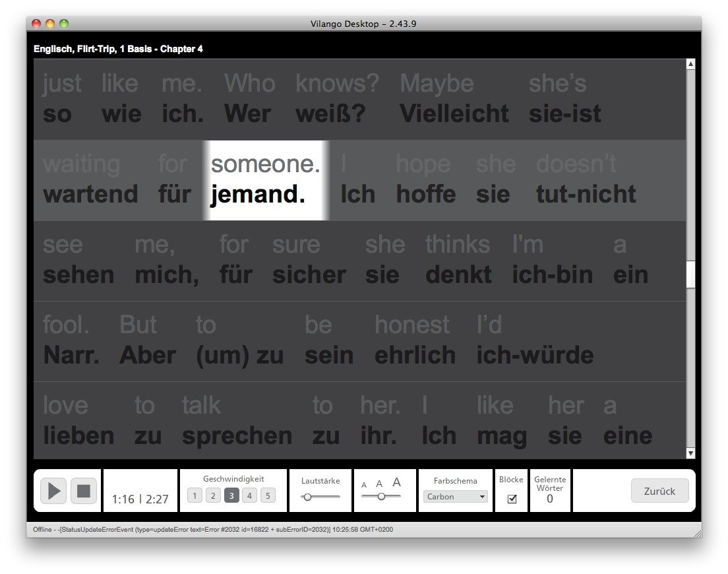The height and width of the screenshot is (574, 728).
Task: Click the word 'hope / hoffe'
Action: coord(426,179)
